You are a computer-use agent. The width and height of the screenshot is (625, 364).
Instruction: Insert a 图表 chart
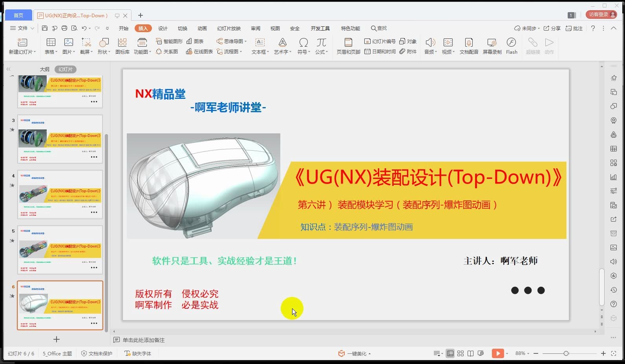coord(195,41)
